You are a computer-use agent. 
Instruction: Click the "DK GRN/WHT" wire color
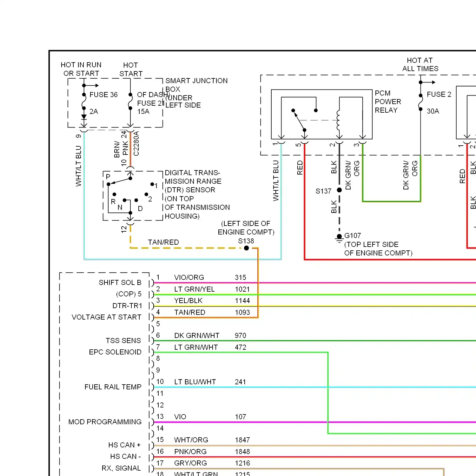(x=197, y=335)
